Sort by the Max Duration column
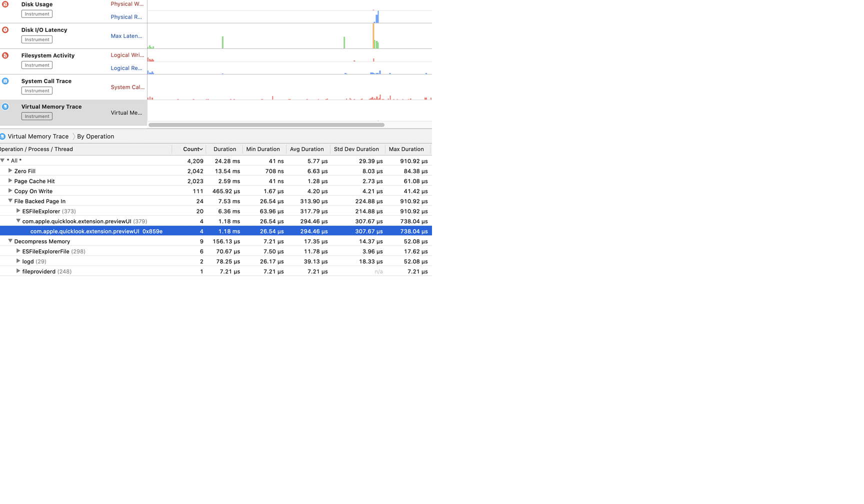The height and width of the screenshot is (504, 864). [406, 149]
